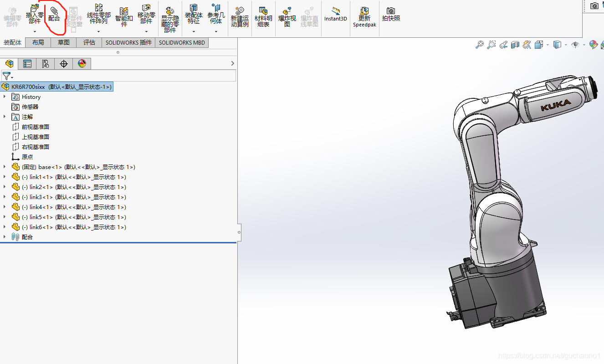Open dropdown arrow under 插入零部件

[x=35, y=32]
